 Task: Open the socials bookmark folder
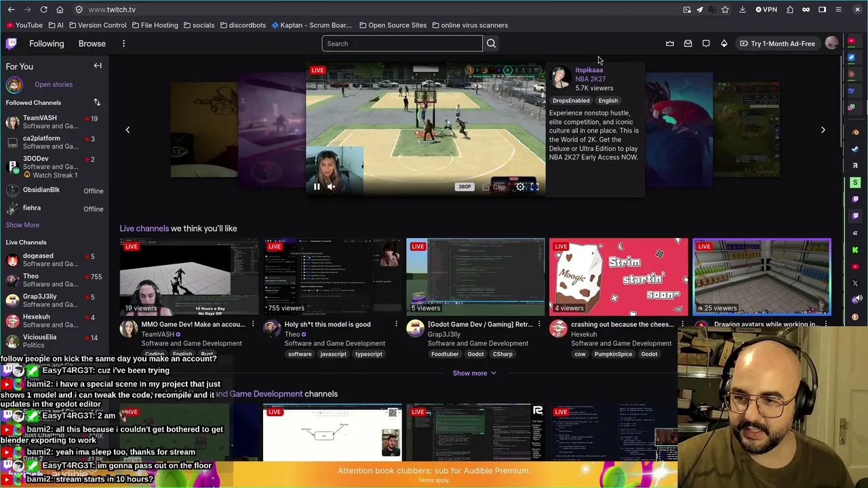pyautogui.click(x=199, y=25)
